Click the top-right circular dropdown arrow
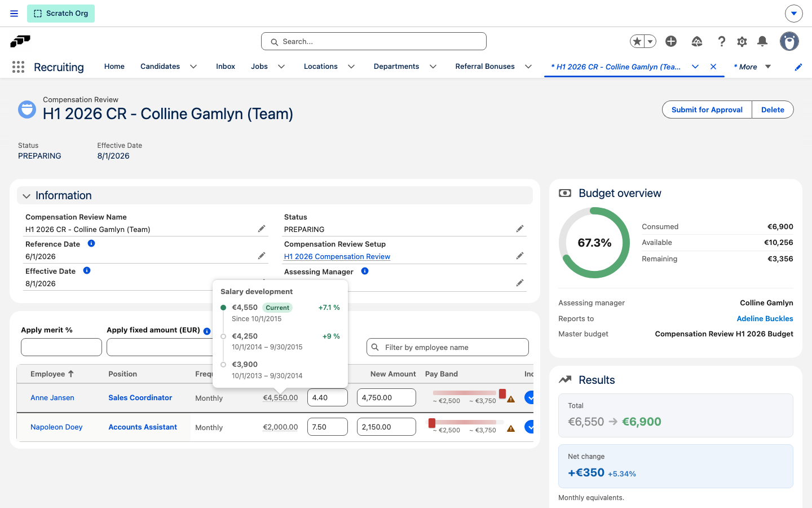 tap(793, 14)
